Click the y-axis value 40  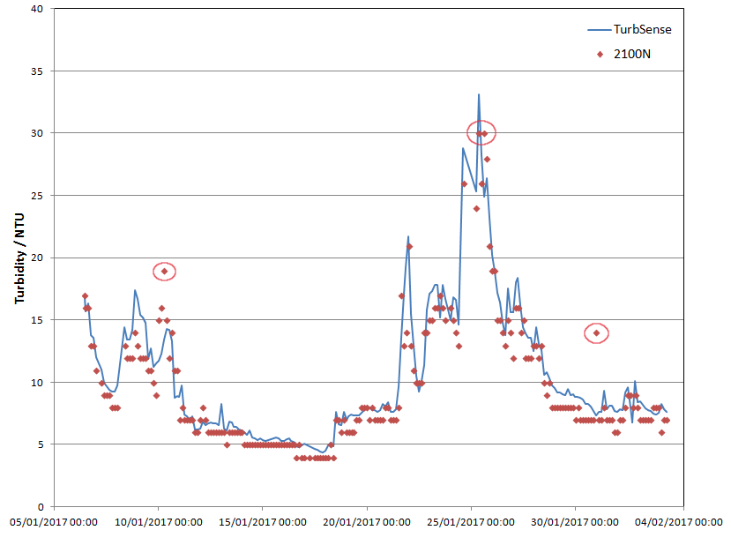click(38, 9)
